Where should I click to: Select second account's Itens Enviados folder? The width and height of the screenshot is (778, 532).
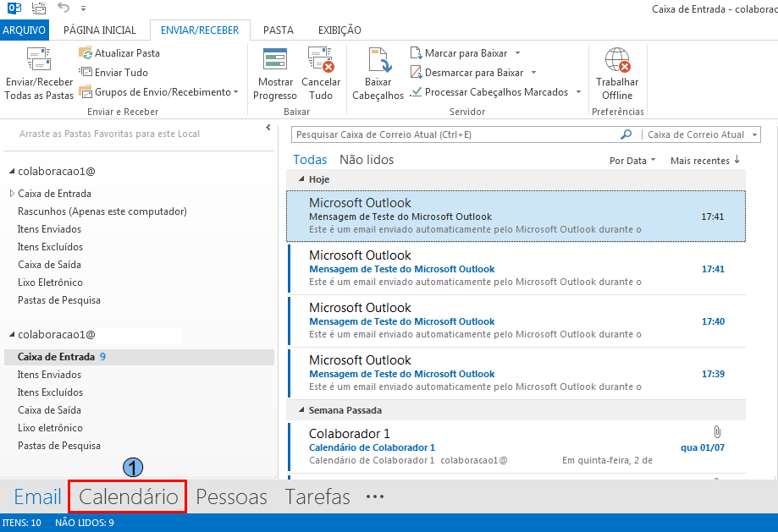click(49, 375)
